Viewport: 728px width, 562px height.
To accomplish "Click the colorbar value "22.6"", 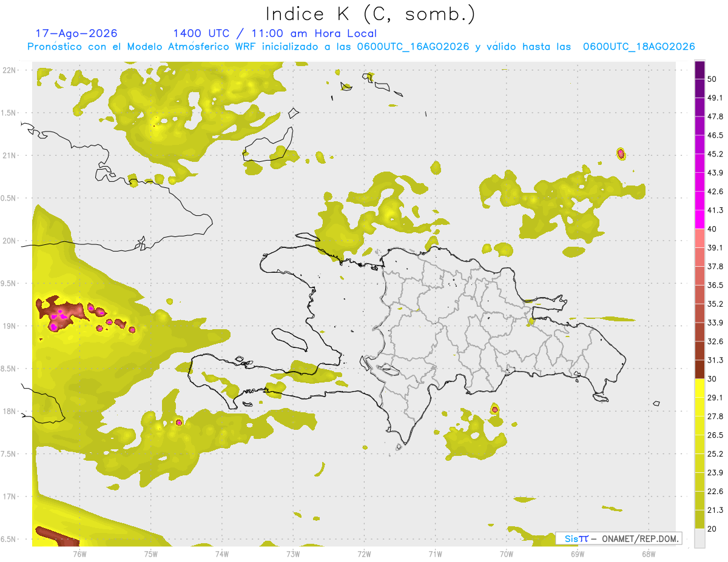I will (x=715, y=491).
